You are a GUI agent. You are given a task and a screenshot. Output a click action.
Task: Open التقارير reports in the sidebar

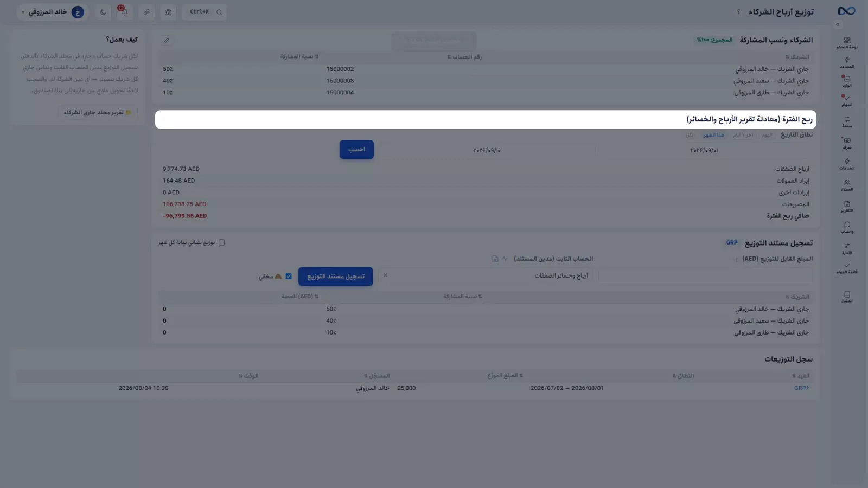(847, 207)
